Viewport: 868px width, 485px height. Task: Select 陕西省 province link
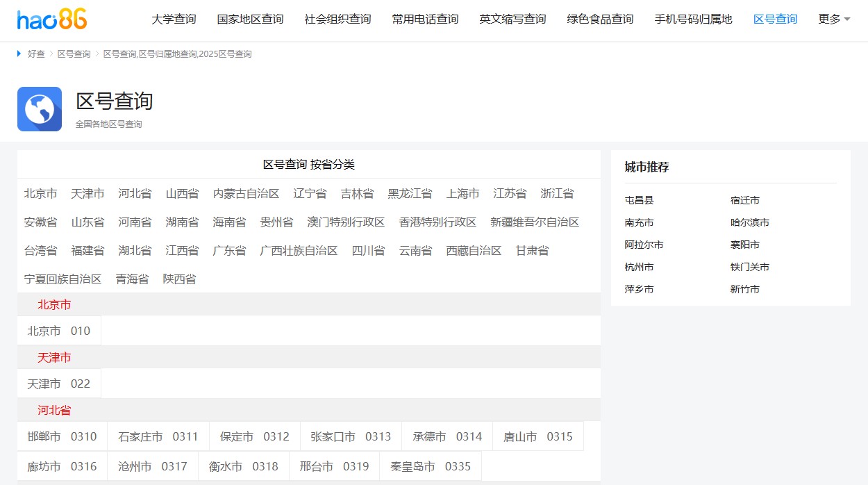[x=179, y=279]
